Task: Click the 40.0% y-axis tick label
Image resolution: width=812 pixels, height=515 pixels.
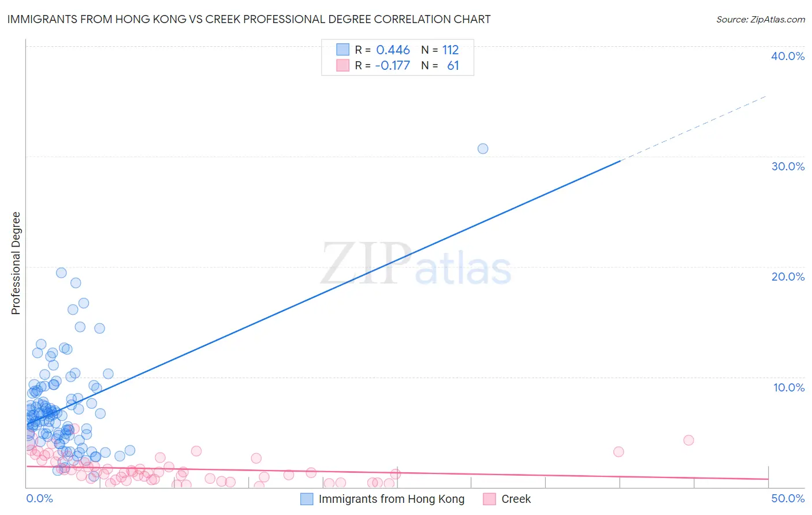Action: 788,56
